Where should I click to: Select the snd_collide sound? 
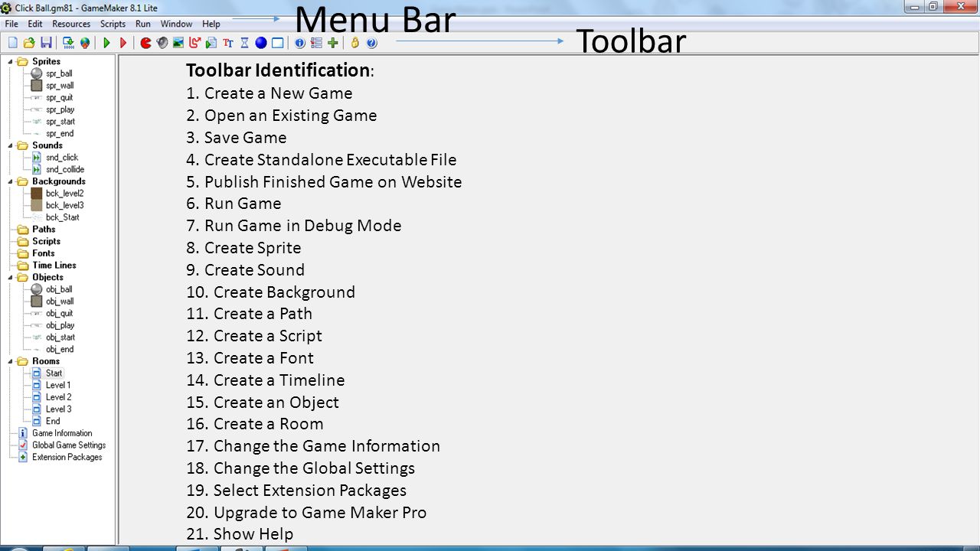click(65, 170)
